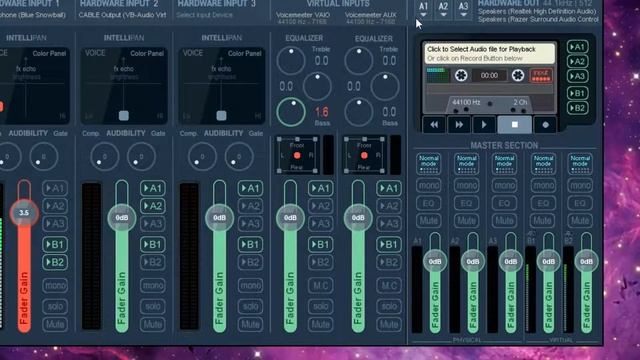Click to select audio file for playback

pyautogui.click(x=489, y=53)
